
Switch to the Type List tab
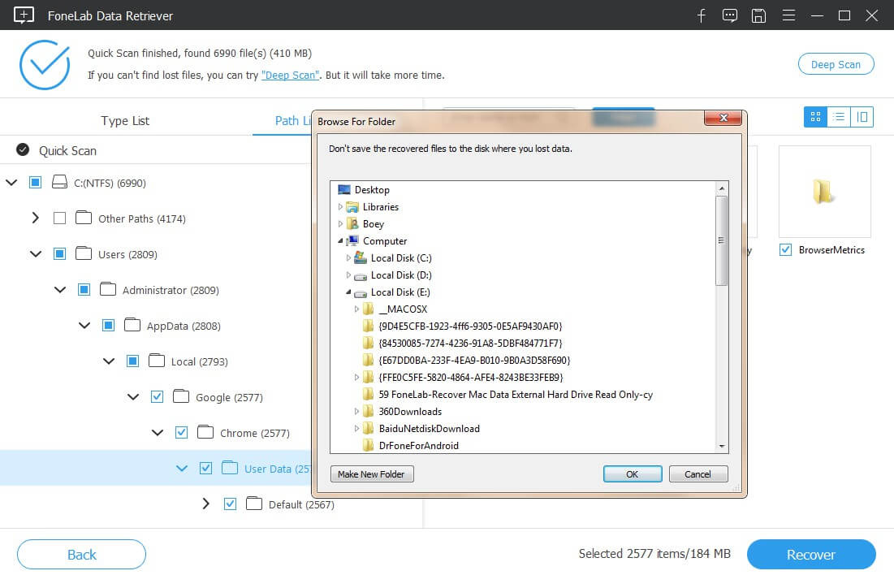click(x=125, y=121)
